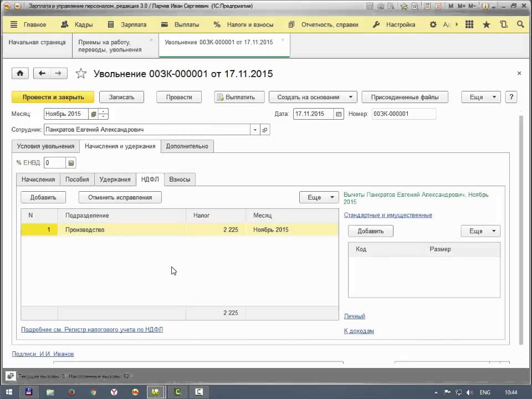Expand Еще menu in deductions panel
The width and height of the screenshot is (532, 399).
(480, 232)
